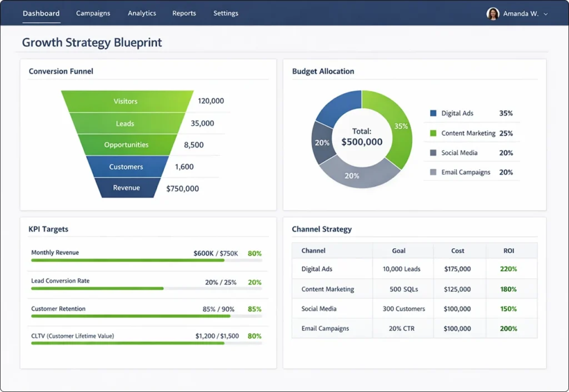Click the Goal column header
569x392 pixels.
[398, 250]
